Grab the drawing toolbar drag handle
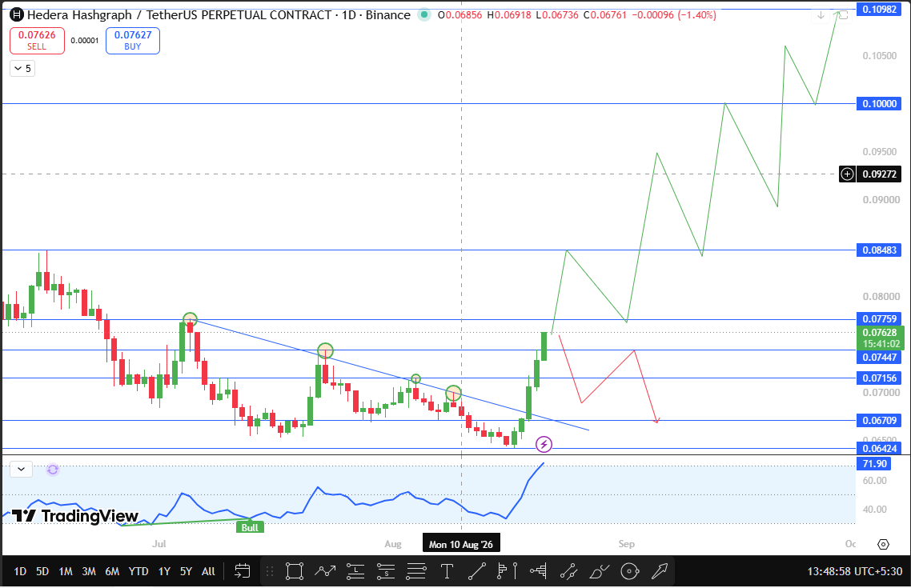Image resolution: width=911 pixels, height=588 pixels. coord(270,571)
